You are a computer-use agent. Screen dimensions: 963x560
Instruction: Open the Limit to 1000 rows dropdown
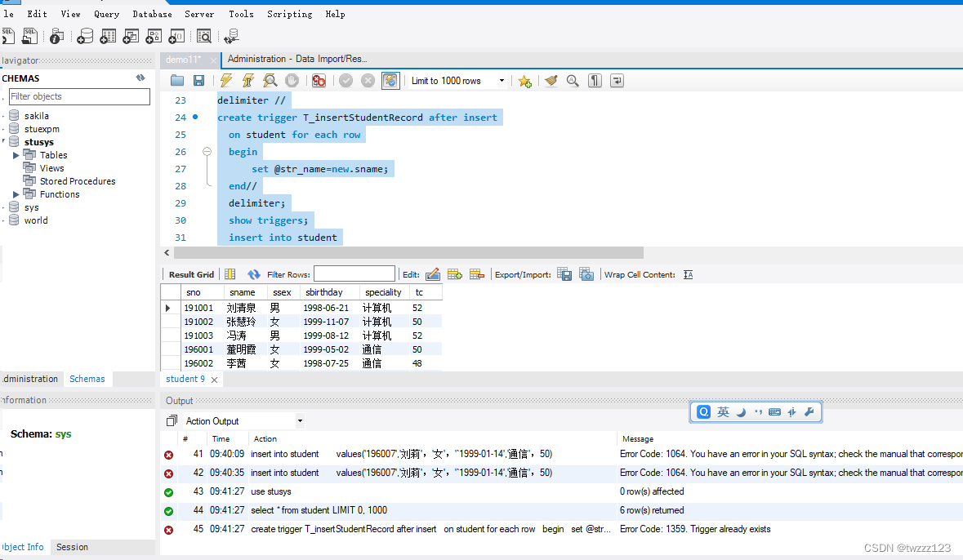502,80
